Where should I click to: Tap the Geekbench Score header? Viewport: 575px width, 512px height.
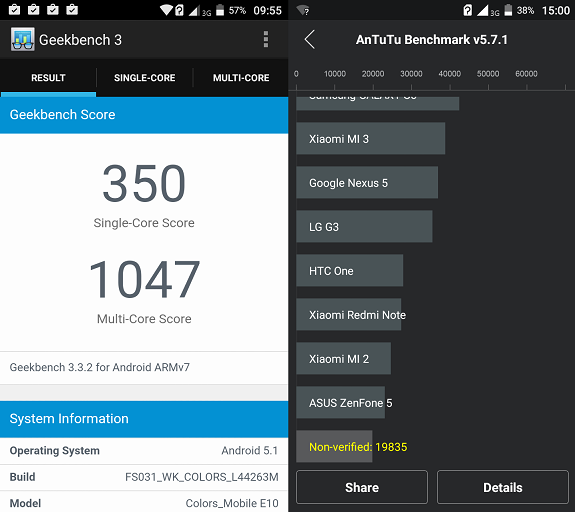tap(144, 115)
